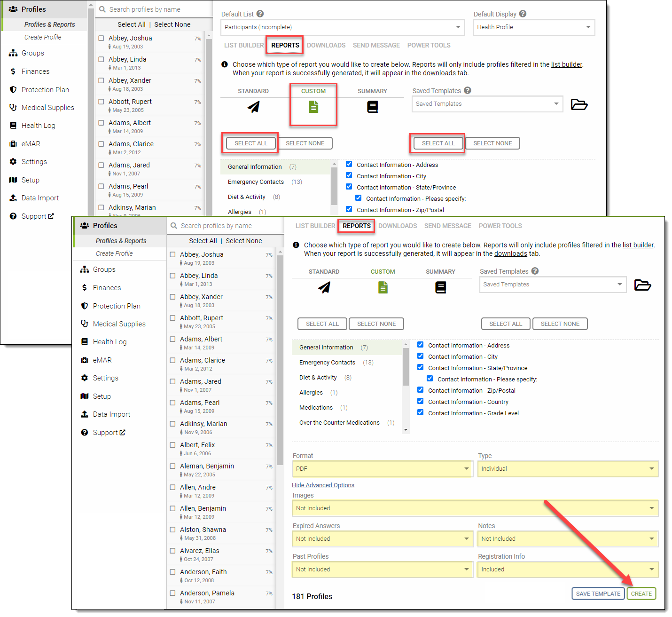672x617 pixels.
Task: Select the Summary book icon in front window
Action: (x=440, y=287)
